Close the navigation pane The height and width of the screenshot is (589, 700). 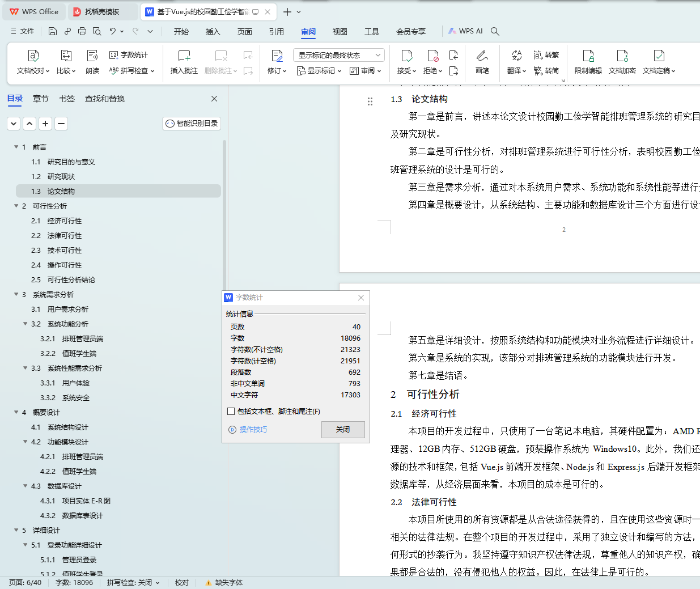pyautogui.click(x=214, y=99)
